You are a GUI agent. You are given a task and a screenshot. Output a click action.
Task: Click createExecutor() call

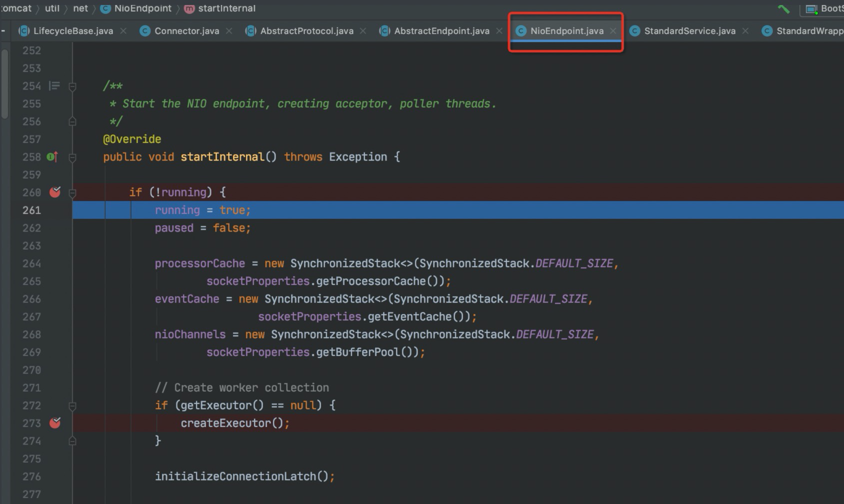click(x=235, y=423)
